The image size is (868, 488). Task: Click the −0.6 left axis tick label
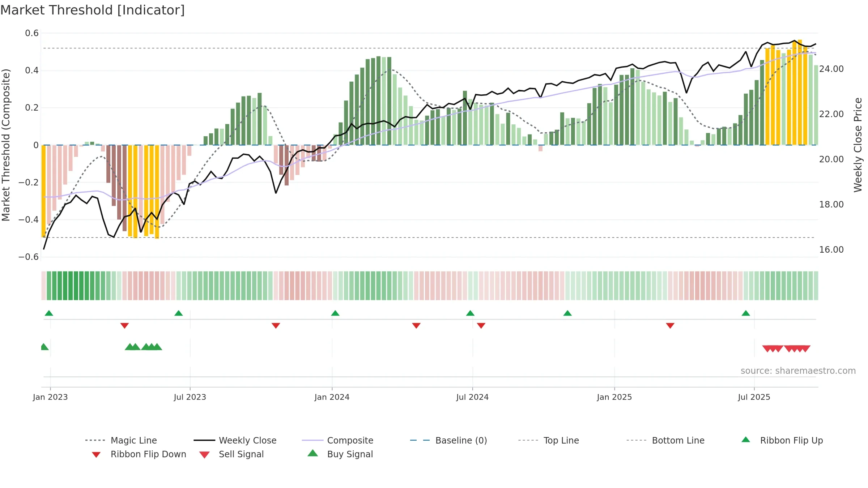click(29, 257)
